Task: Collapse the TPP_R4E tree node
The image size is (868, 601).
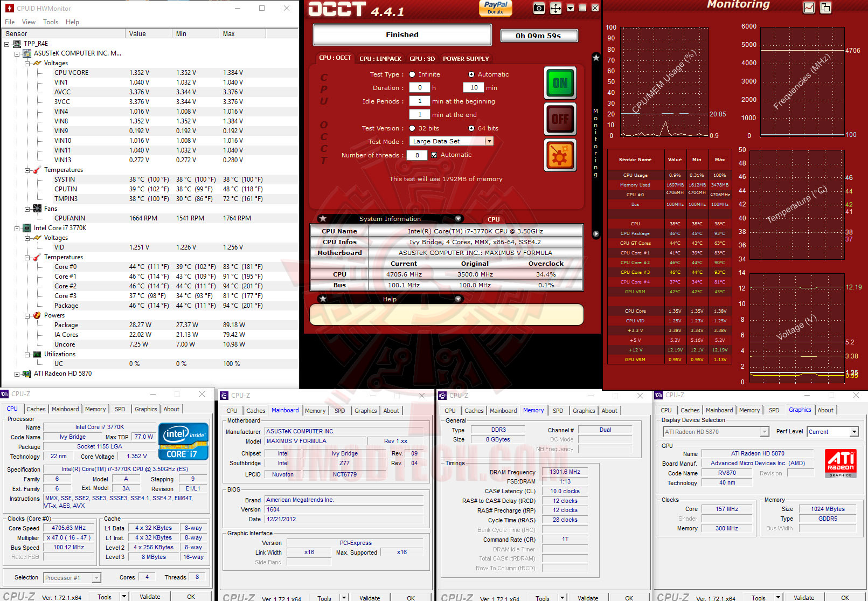Action: click(x=7, y=44)
